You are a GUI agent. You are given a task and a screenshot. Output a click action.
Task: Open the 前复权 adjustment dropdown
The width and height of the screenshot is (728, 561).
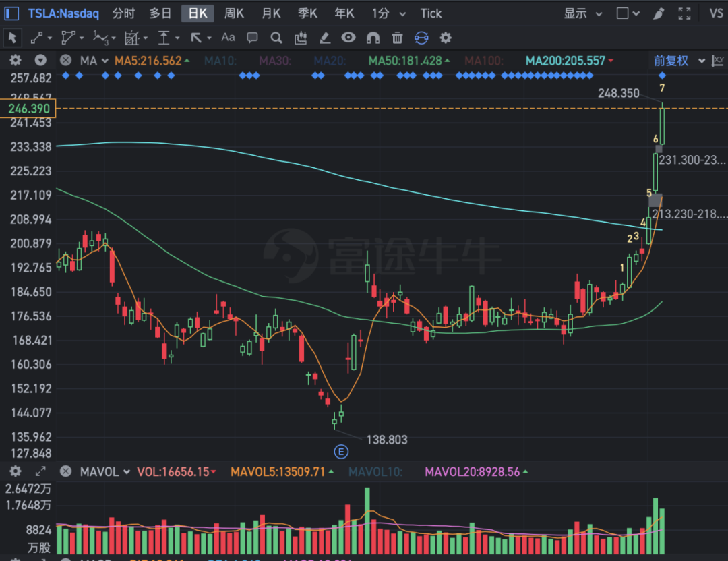click(679, 61)
